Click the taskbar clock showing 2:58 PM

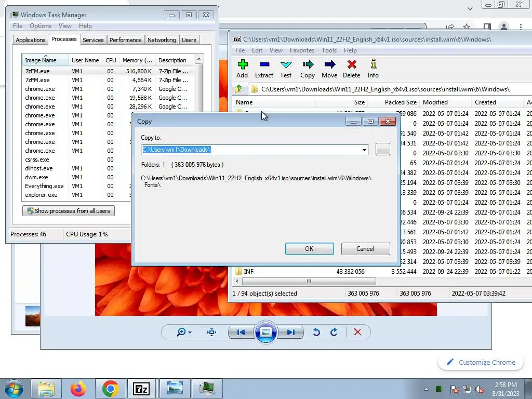coord(506,389)
